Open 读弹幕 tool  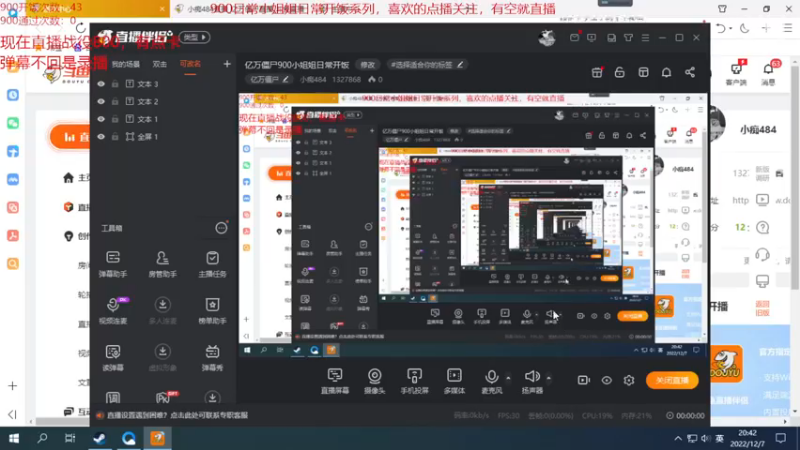pos(113,357)
